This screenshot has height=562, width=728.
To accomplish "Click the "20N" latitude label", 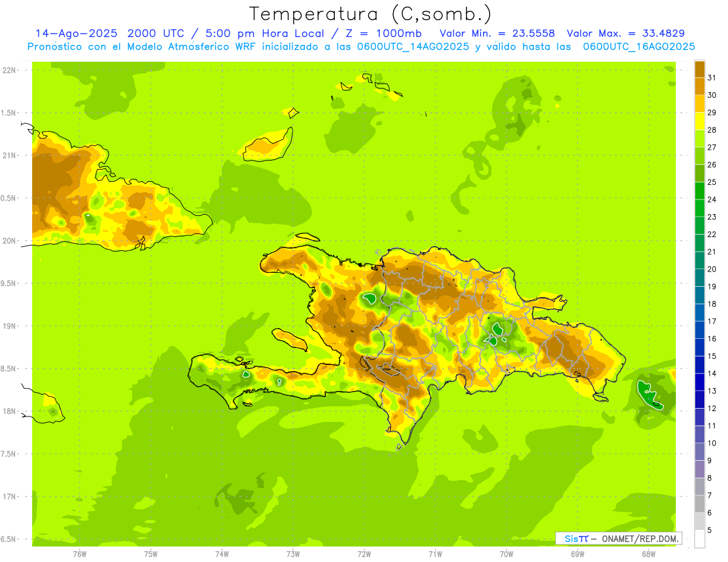I will [9, 241].
